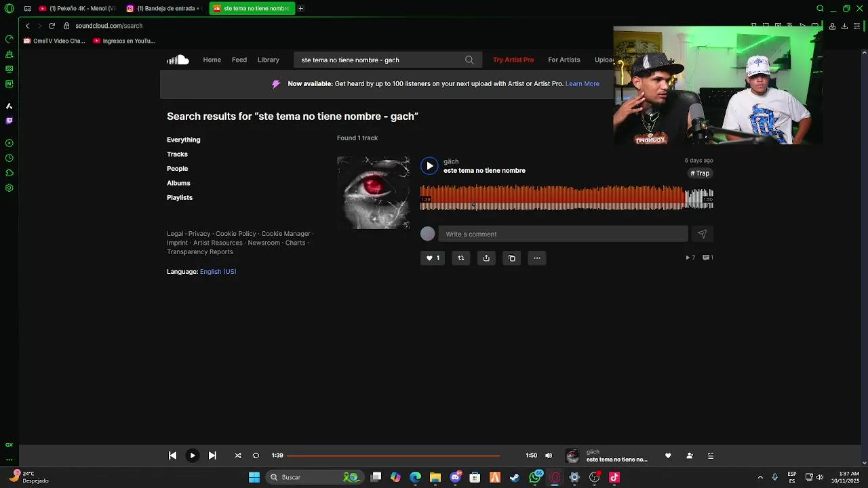Open a new browser tab with plus button

(x=301, y=8)
